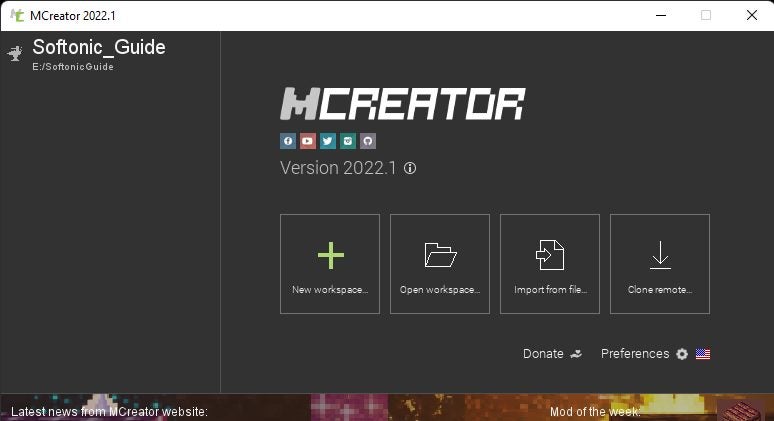774x421 pixels.
Task: Click the Version 2022.1 text
Action: coord(338,168)
